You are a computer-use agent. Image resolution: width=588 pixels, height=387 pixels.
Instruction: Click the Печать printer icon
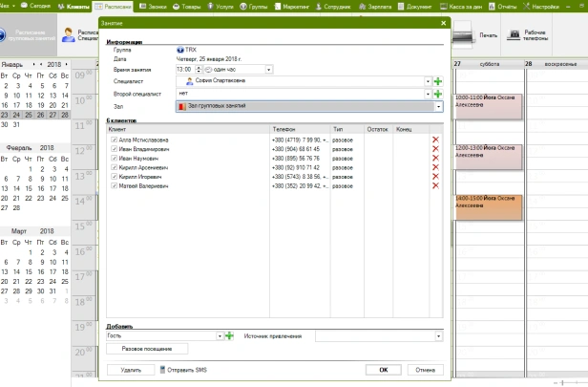point(462,35)
